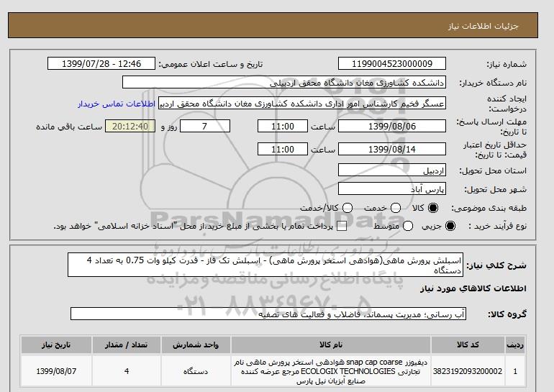Click طبقه بندی موضوعی label
554x392 pixels.
coord(489,208)
